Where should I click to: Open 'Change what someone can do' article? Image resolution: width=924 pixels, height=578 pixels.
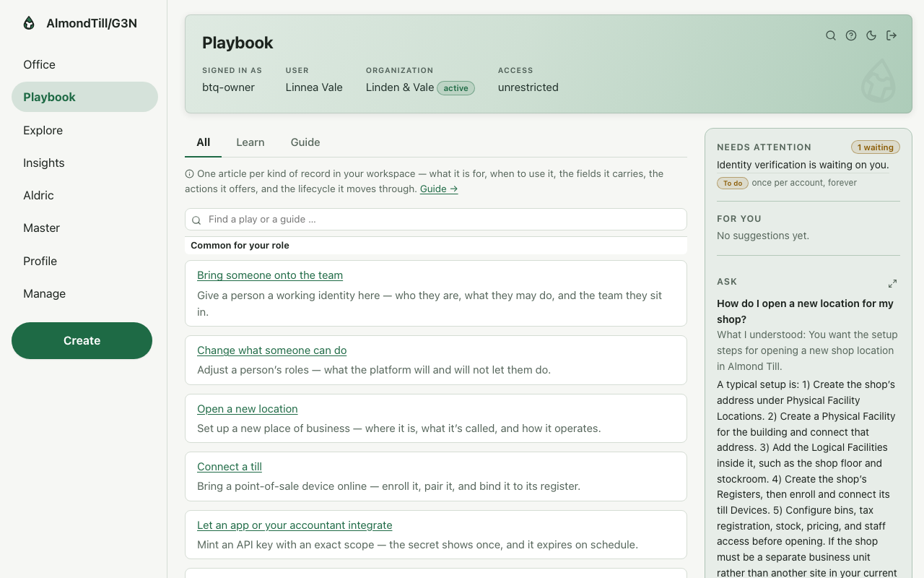point(271,350)
